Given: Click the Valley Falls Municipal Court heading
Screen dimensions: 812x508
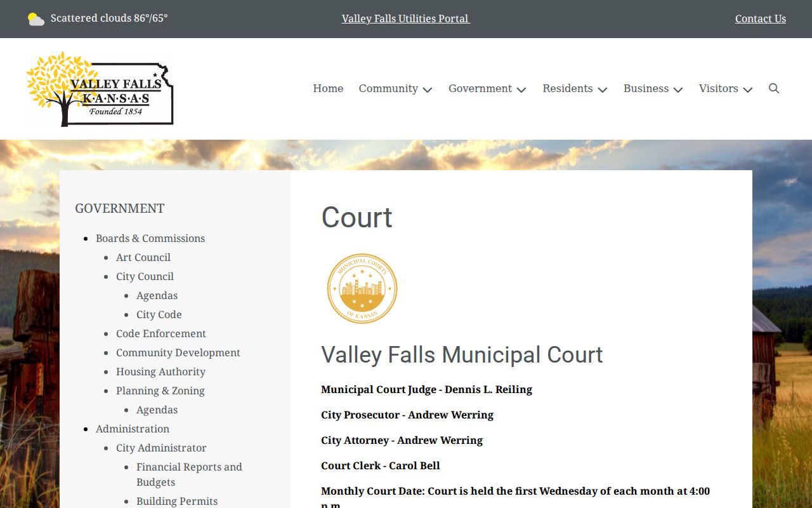Looking at the screenshot, I should [x=462, y=354].
